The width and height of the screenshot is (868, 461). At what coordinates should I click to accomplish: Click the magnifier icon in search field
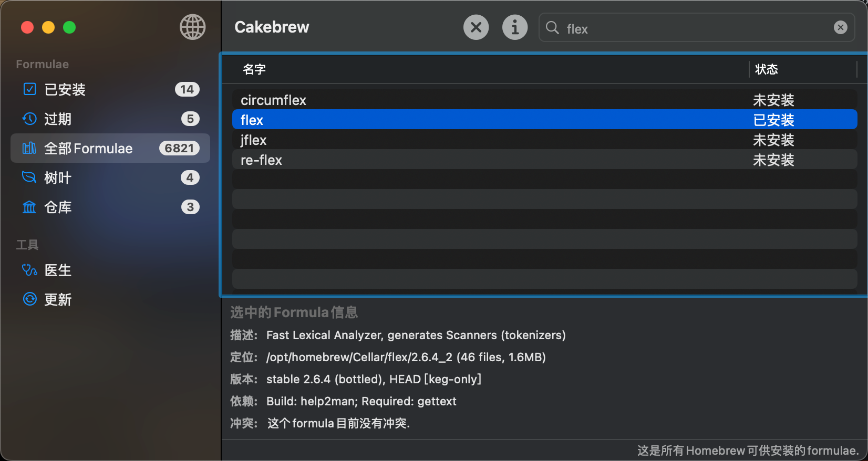pyautogui.click(x=552, y=28)
